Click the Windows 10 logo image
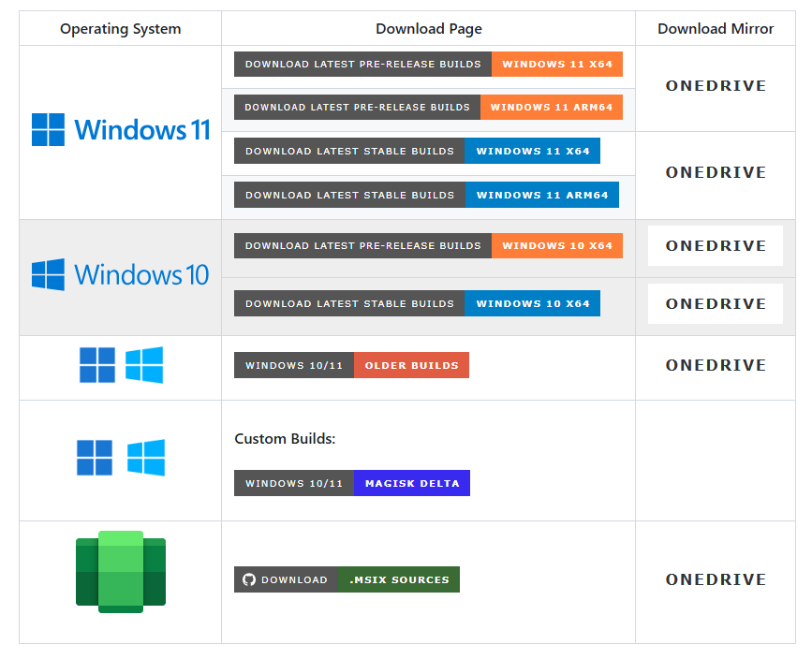 pyautogui.click(x=120, y=274)
